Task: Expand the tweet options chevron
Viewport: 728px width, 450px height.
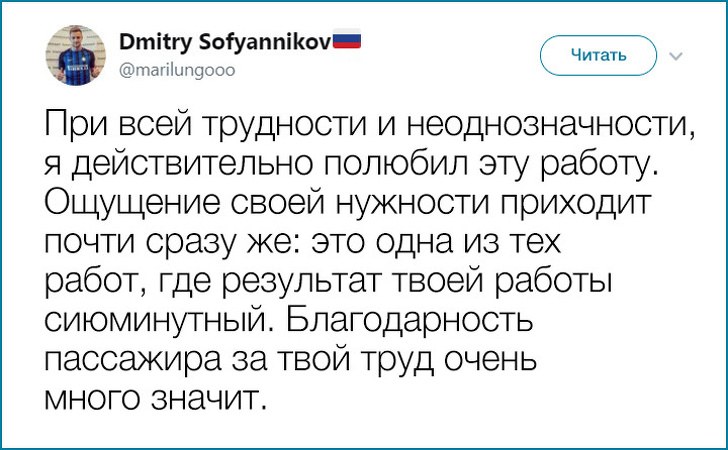Action: click(x=674, y=55)
